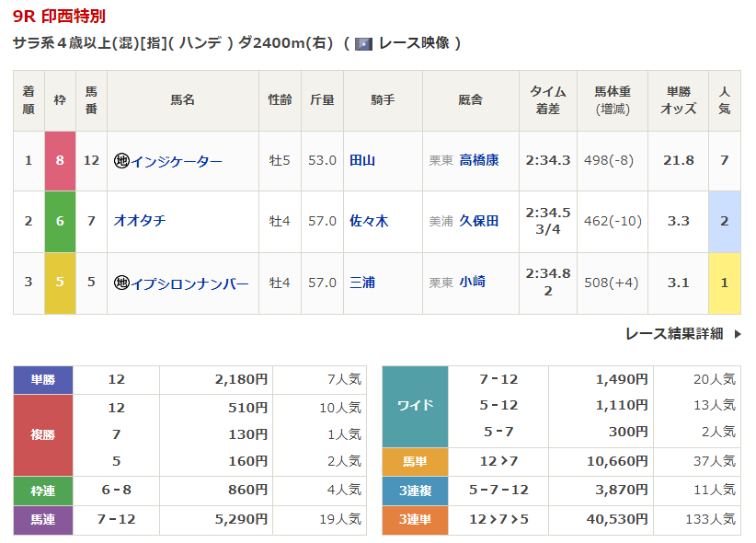Open trainer 高橋康 profile

pos(478,160)
